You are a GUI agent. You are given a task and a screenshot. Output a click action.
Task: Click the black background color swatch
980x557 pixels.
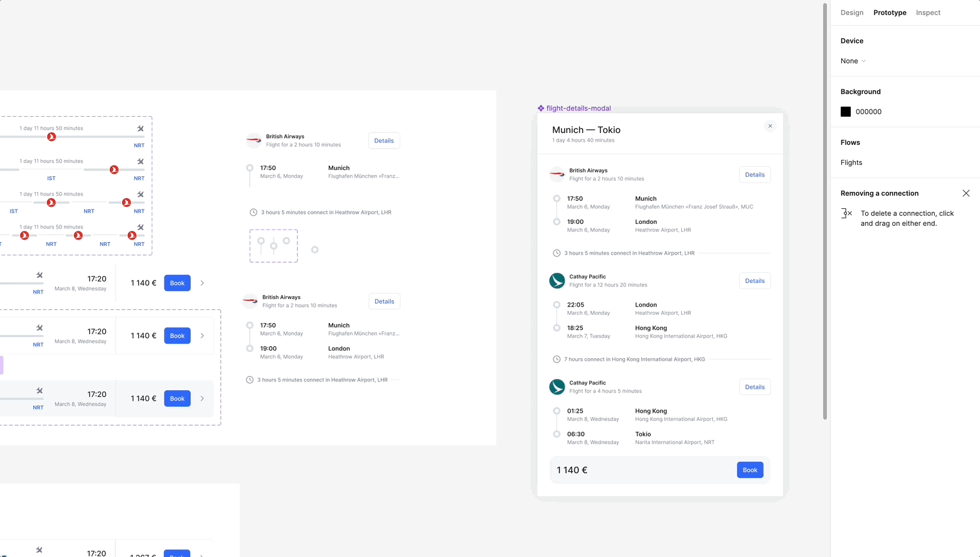(x=846, y=112)
